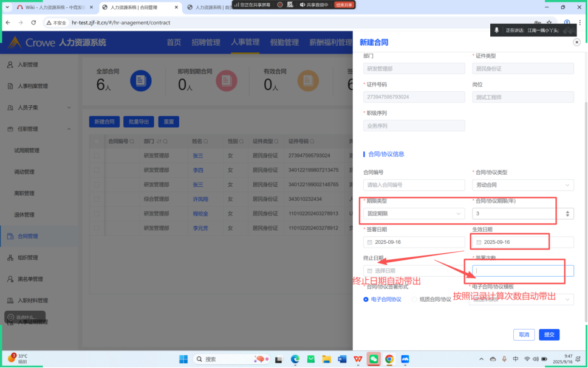Screen dimensions: 588x368
Task: Collapse the 任职管理 sidebar group
Action: [69, 129]
